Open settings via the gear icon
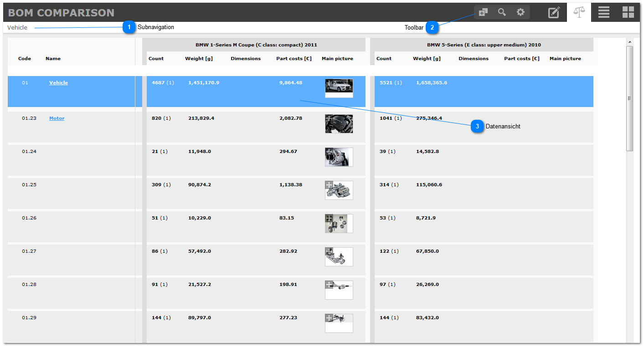The width and height of the screenshot is (644, 347). click(520, 12)
